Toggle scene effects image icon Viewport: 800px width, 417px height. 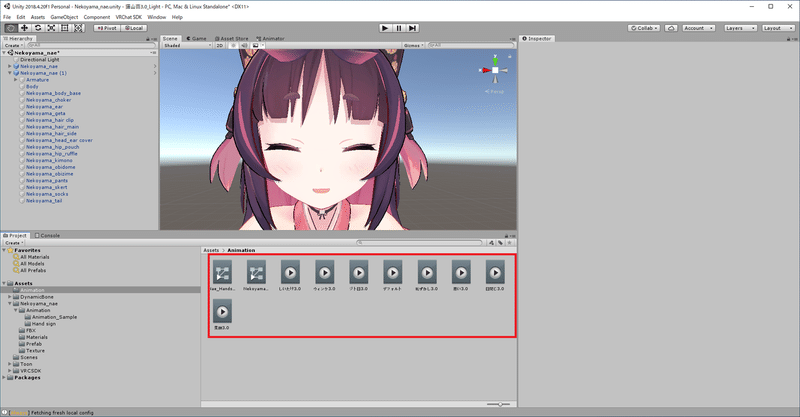[x=256, y=45]
